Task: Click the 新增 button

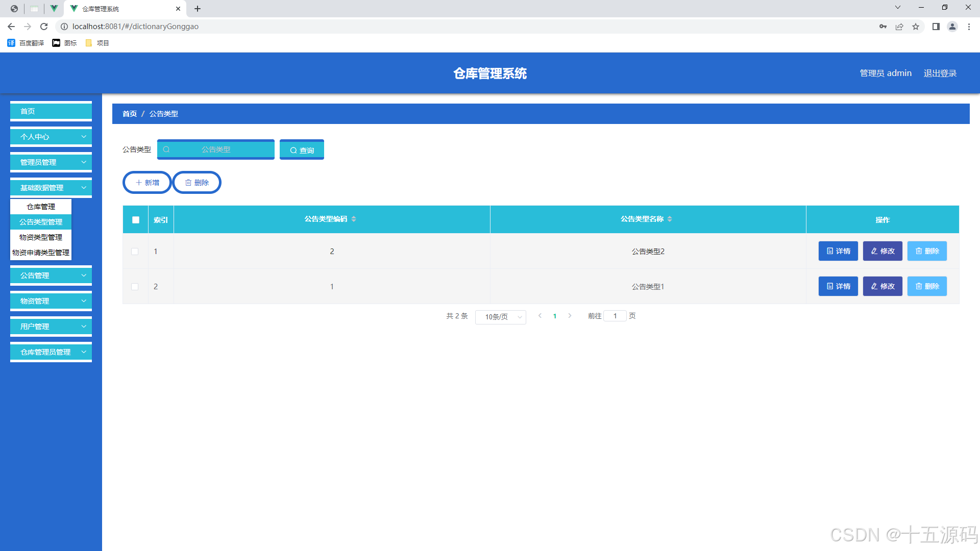Action: point(147,183)
